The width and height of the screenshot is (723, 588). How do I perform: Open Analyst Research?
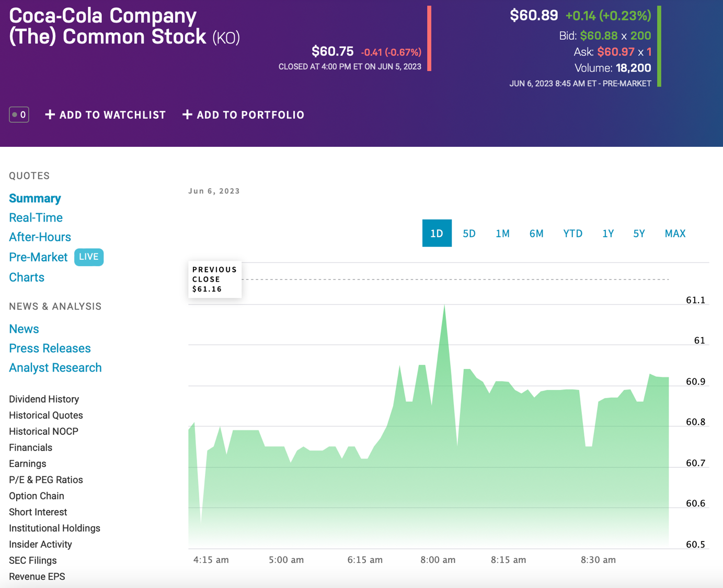tap(55, 367)
